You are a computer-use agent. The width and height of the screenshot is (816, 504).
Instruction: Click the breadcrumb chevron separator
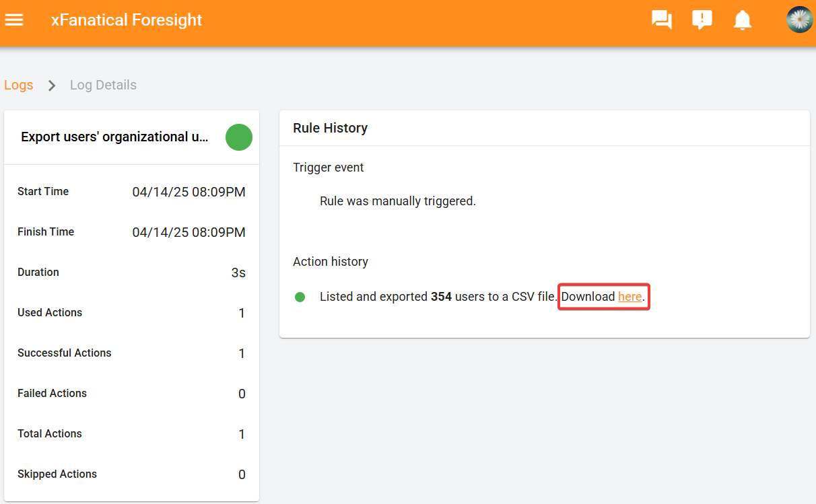[x=52, y=85]
